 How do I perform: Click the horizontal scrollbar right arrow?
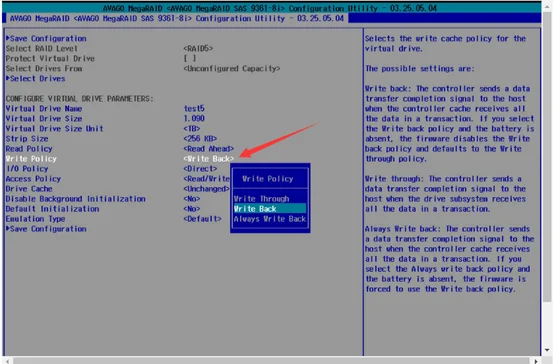[x=536, y=361]
